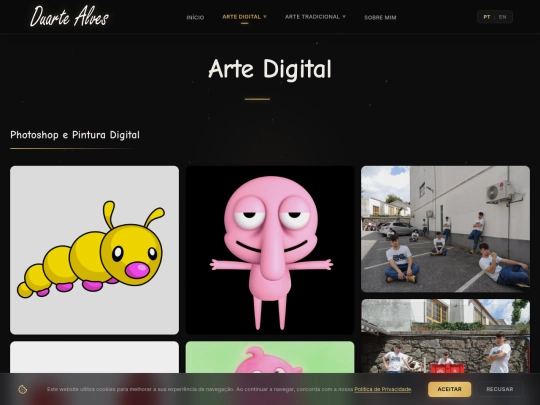Image resolution: width=540 pixels, height=405 pixels.
Task: Accept cookies with Aceitar button
Action: (x=449, y=389)
